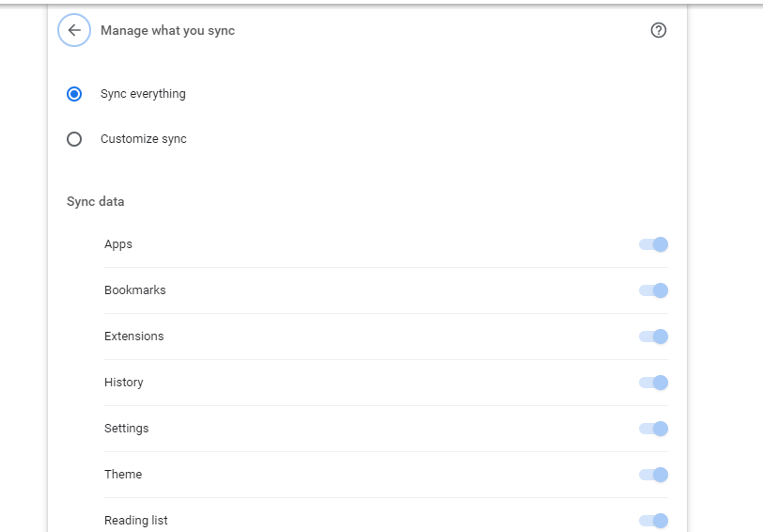Click the Reading list row label text

pos(135,521)
